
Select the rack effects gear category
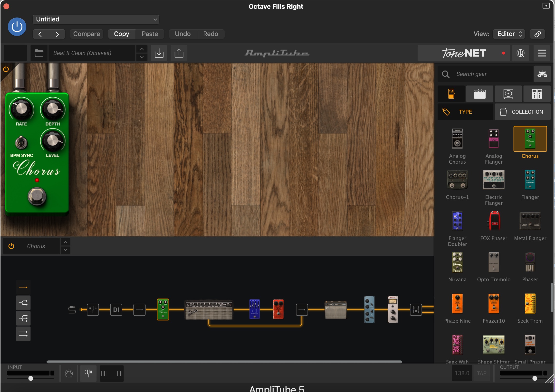point(537,94)
